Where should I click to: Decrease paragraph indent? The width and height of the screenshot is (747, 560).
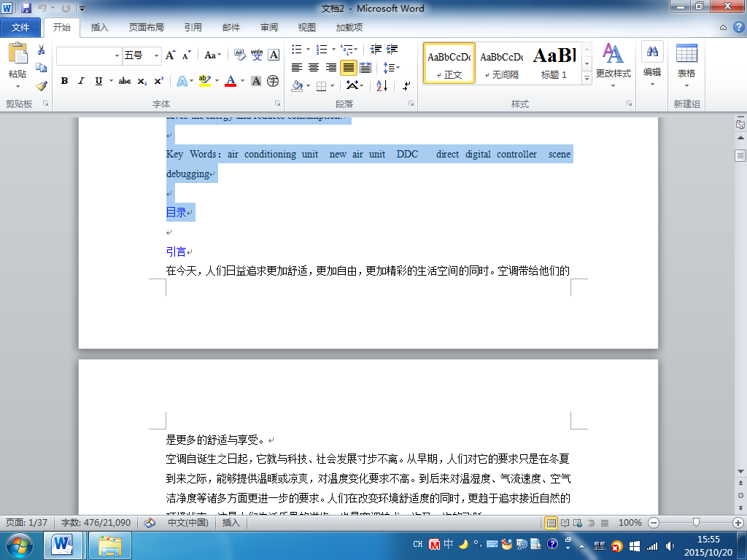pos(376,49)
